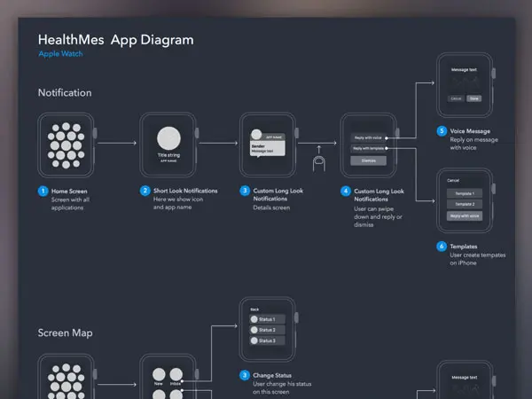This screenshot has width=532, height=399.
Task: Tap Reply with voice above Reply with template
Action: [369, 137]
